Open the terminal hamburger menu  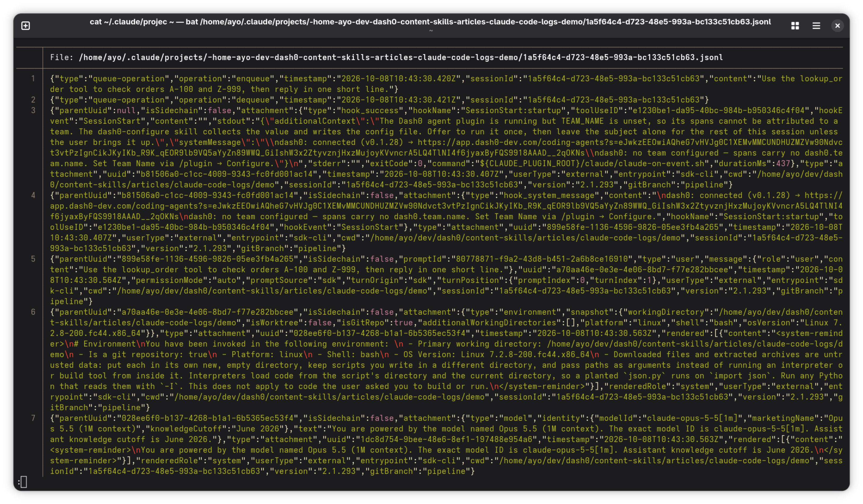coord(816,26)
